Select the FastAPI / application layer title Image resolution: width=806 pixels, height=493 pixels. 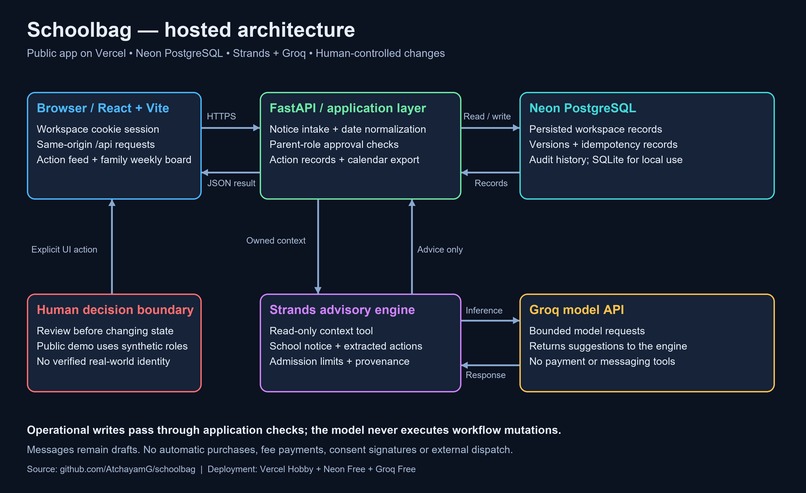tap(347, 108)
